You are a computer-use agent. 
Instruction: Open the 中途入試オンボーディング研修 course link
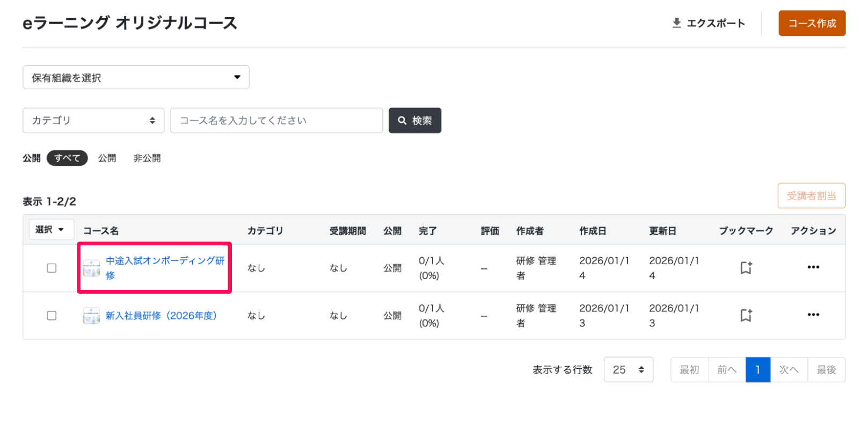[x=165, y=268]
